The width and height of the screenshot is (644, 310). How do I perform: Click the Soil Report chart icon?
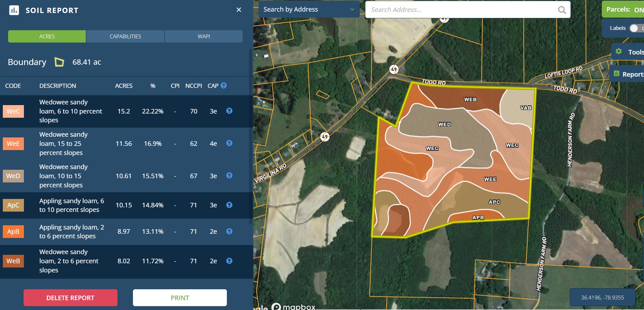coord(14,10)
